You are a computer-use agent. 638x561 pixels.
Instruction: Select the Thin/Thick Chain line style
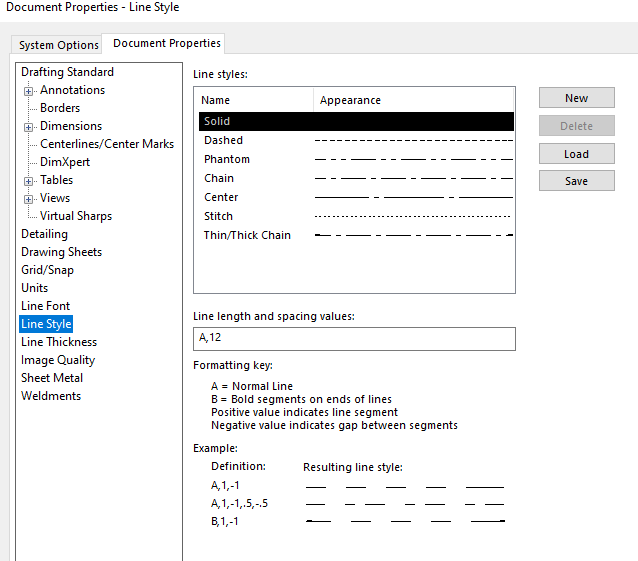[x=247, y=235]
